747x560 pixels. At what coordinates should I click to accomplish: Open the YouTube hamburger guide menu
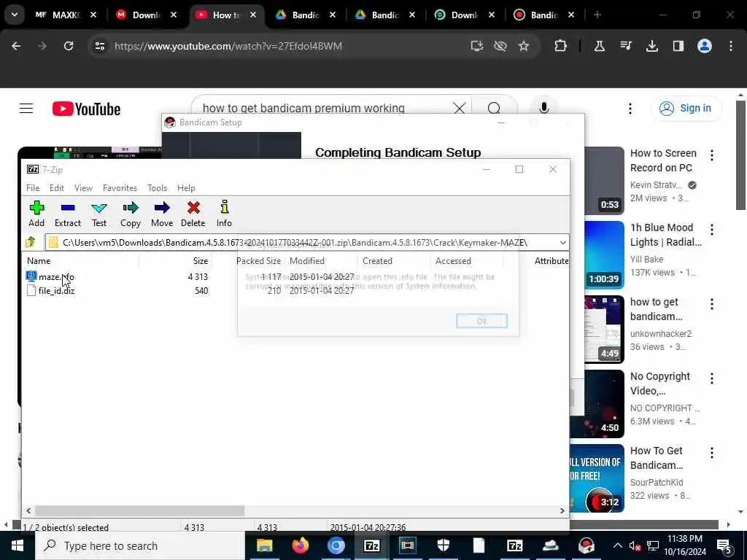(26, 109)
